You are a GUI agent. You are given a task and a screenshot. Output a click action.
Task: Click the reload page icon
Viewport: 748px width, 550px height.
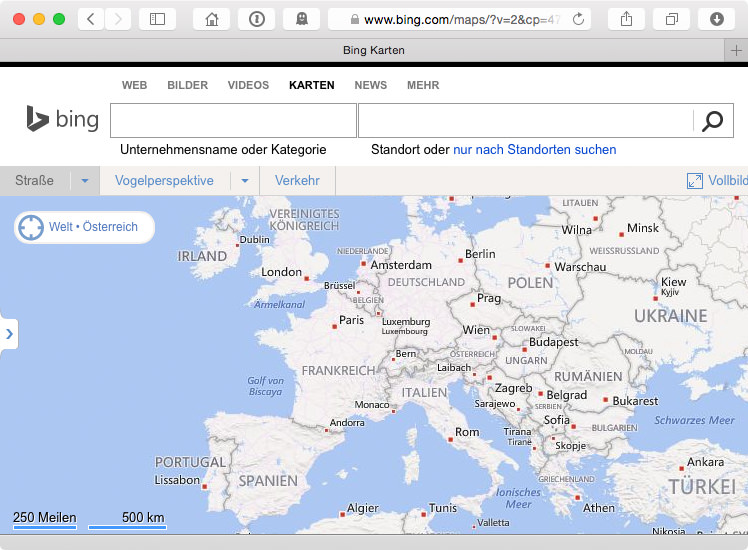(578, 20)
